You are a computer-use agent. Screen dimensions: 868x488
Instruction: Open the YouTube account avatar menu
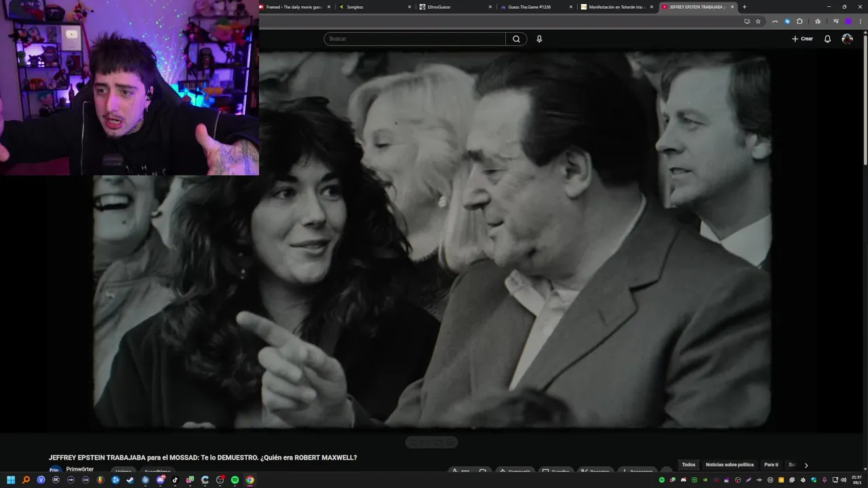click(x=847, y=39)
